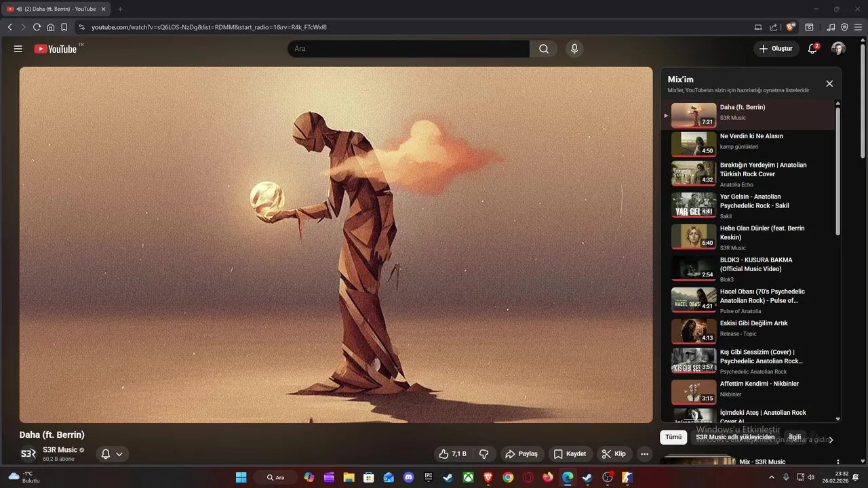Play Hacel Obası 70's Psychedelic track

tap(748, 301)
